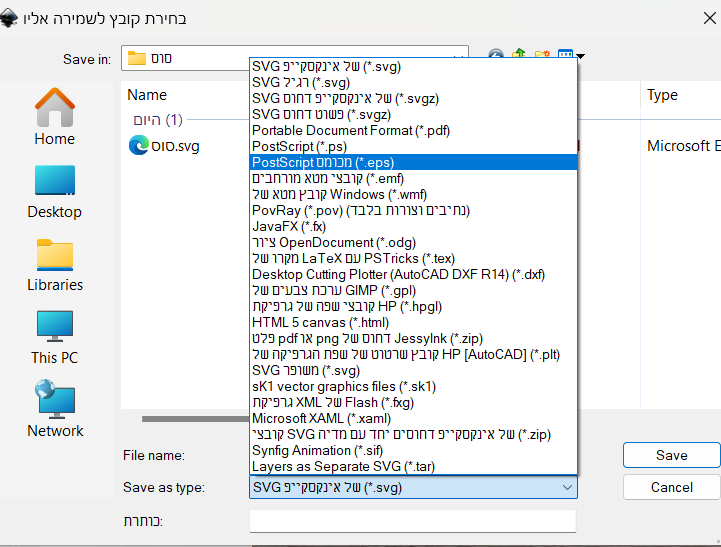Image resolution: width=721 pixels, height=547 pixels.
Task: Choose HP AutoCAD plot file (*.plt)
Action: tap(413, 354)
